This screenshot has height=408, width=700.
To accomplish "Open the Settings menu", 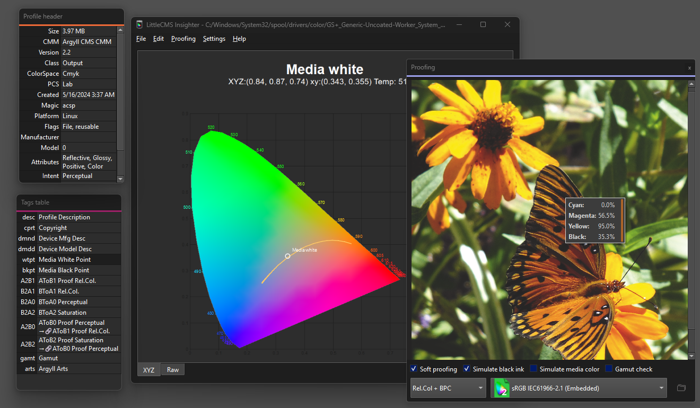I will point(214,39).
